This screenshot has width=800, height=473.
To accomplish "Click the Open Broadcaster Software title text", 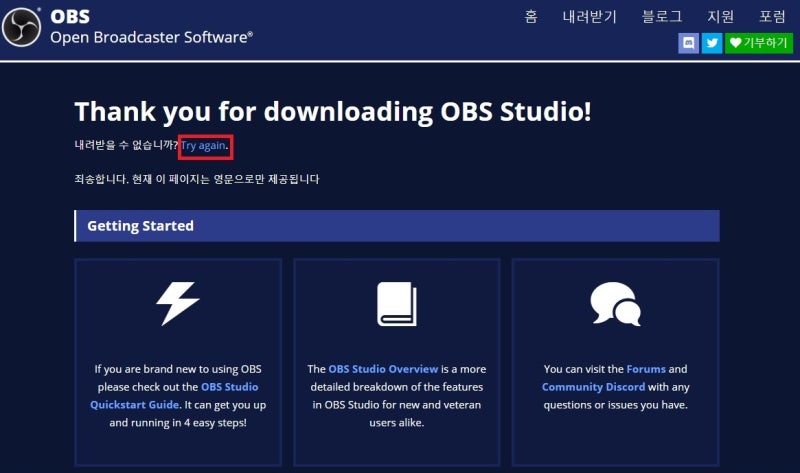I will pos(152,37).
